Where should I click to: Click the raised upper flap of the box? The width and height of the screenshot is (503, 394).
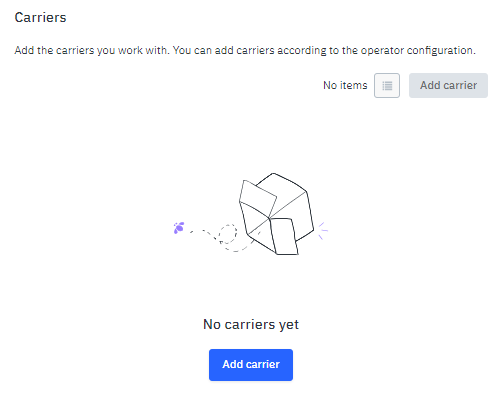(258, 198)
